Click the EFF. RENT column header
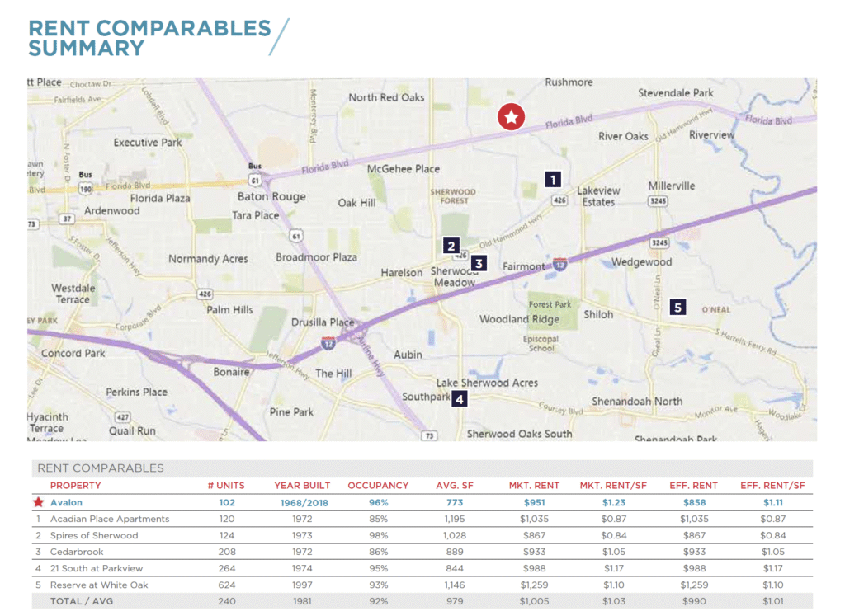Viewport: 845px width, 616px height. coord(693,485)
